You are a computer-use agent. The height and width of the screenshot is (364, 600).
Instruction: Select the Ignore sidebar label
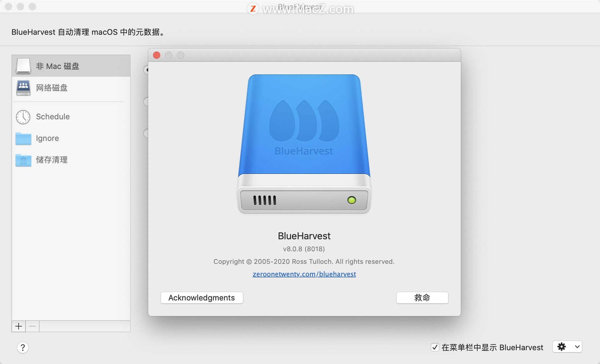(47, 138)
